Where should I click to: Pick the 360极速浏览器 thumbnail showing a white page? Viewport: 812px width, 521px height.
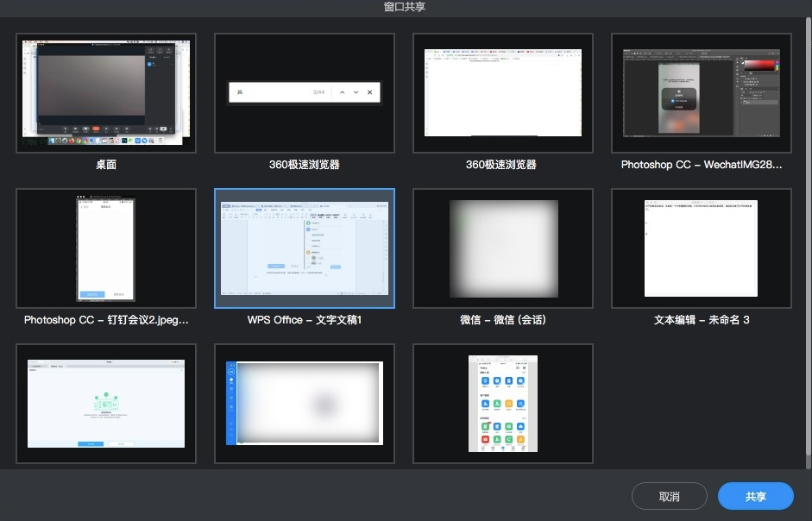(x=503, y=93)
